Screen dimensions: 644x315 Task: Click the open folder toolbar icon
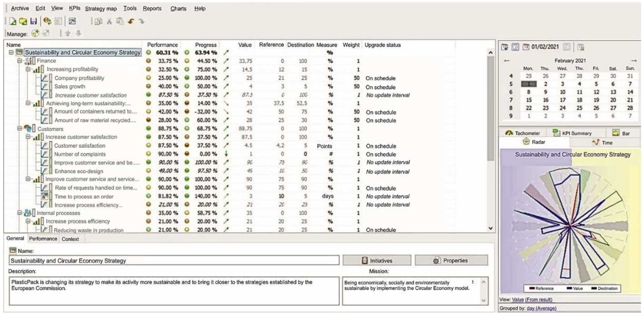tap(23, 21)
